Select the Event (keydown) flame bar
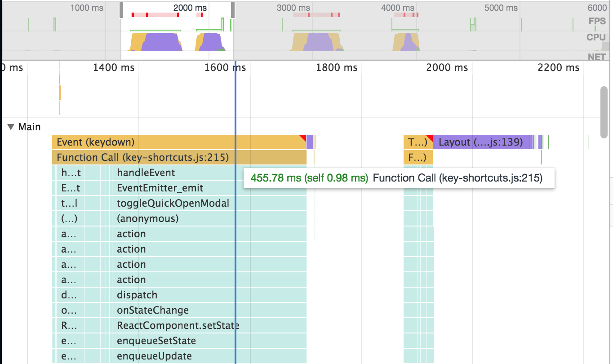 [x=179, y=142]
